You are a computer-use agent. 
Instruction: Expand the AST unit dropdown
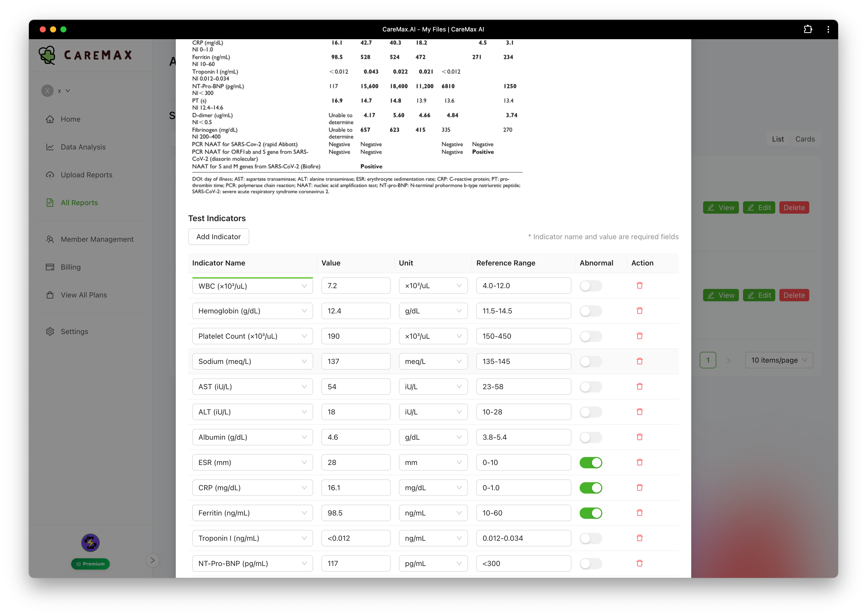[x=433, y=387]
